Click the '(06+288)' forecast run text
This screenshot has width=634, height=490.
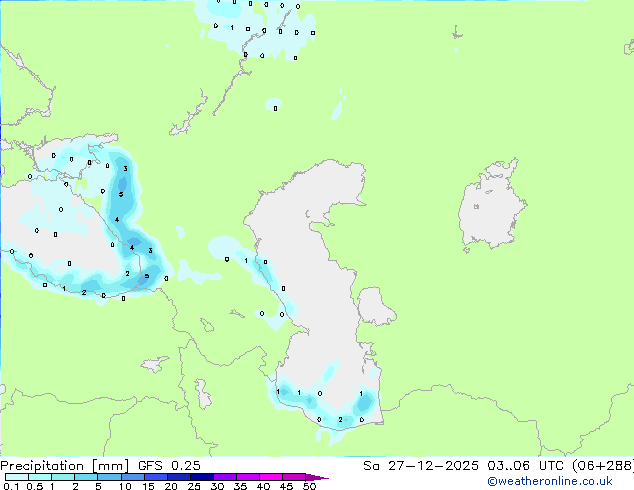click(603, 466)
